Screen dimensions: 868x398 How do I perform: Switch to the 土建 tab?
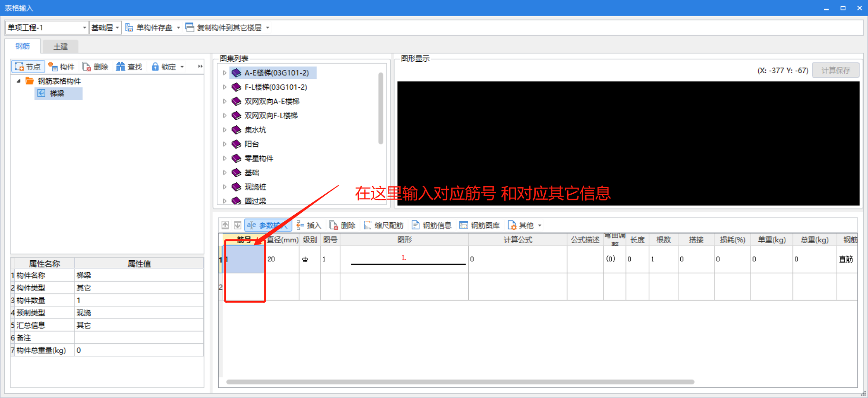click(x=60, y=47)
